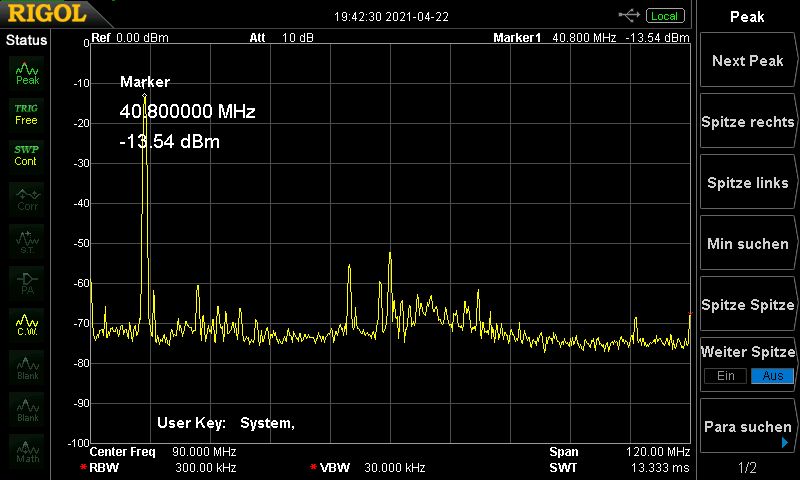Screen dimensions: 800x480
Task: Click the Peak detector status icon
Action: click(x=27, y=74)
